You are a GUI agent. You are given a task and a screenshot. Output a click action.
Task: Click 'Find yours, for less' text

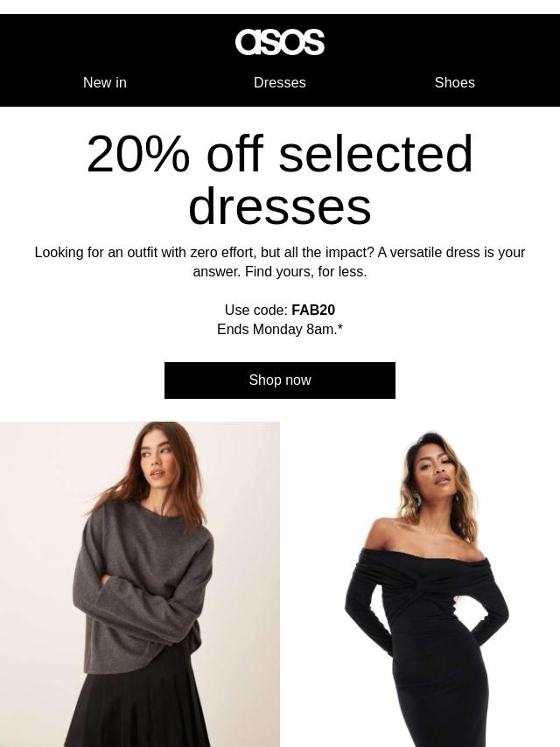click(x=306, y=271)
